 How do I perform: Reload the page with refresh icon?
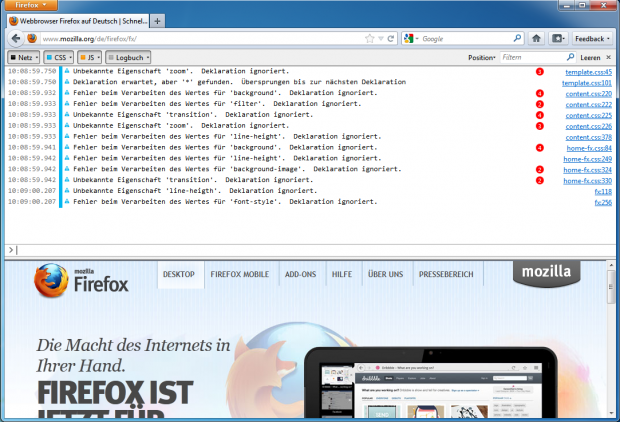391,38
